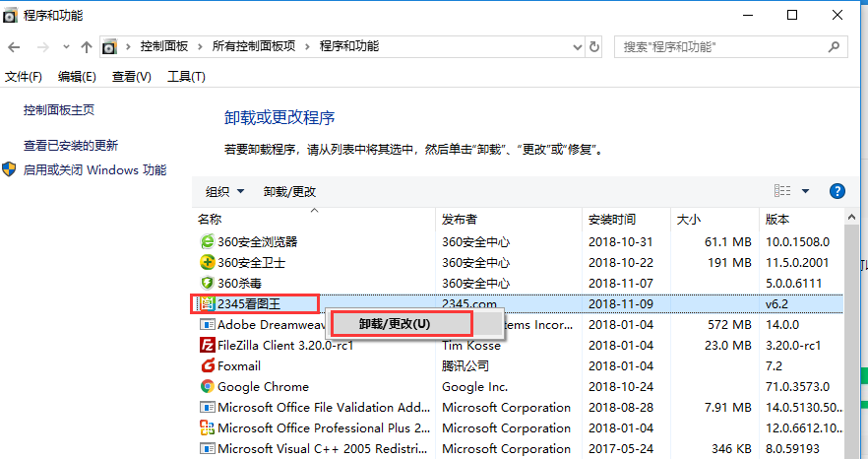Viewport: 868px width, 459px height.
Task: Open the 控制面板主页 link
Action: (59, 109)
